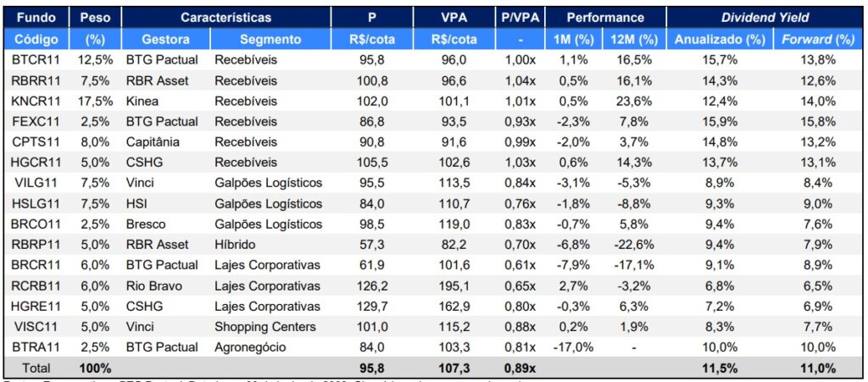Click the Segmento column header

(x=270, y=39)
